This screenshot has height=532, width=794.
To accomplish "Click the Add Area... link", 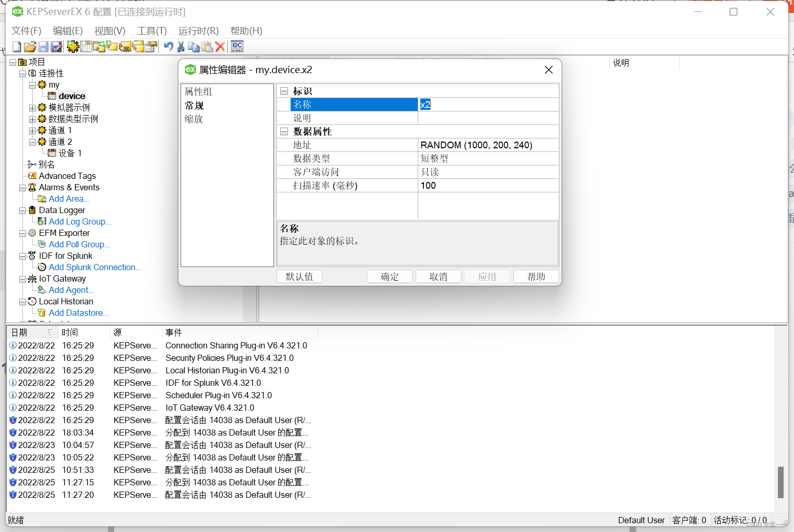I will [69, 199].
